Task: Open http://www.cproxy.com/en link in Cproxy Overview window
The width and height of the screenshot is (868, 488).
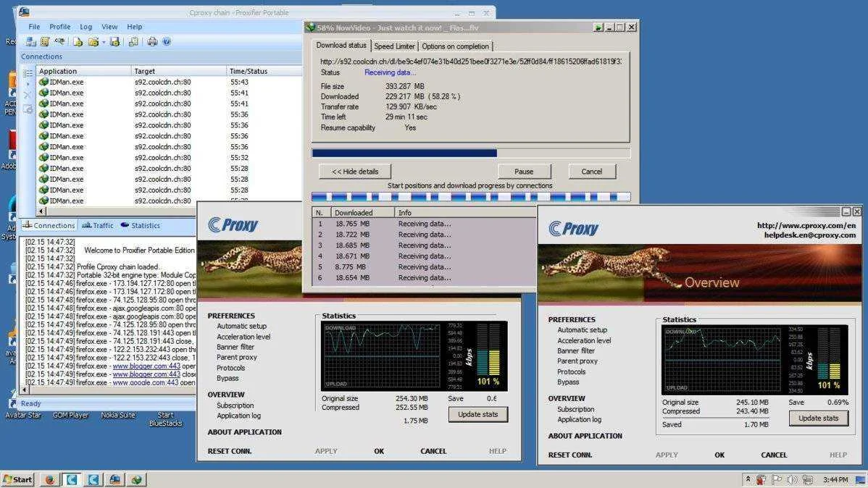Action: pyautogui.click(x=806, y=225)
